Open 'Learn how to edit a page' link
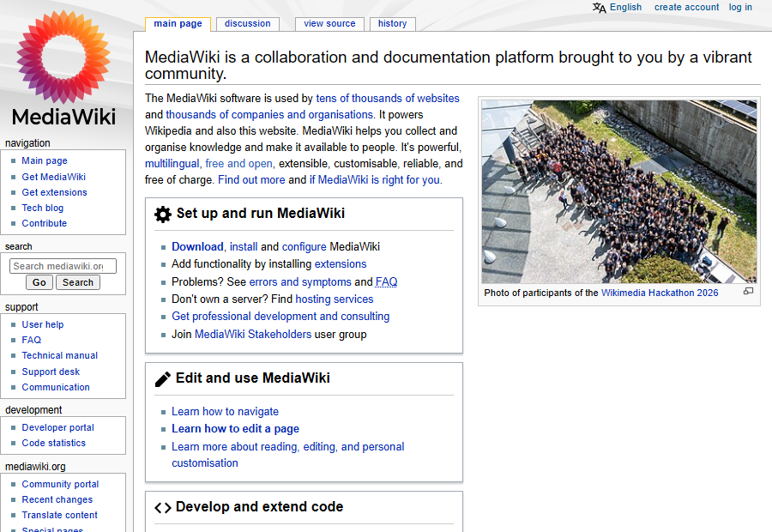Image resolution: width=772 pixels, height=532 pixels. tap(235, 428)
